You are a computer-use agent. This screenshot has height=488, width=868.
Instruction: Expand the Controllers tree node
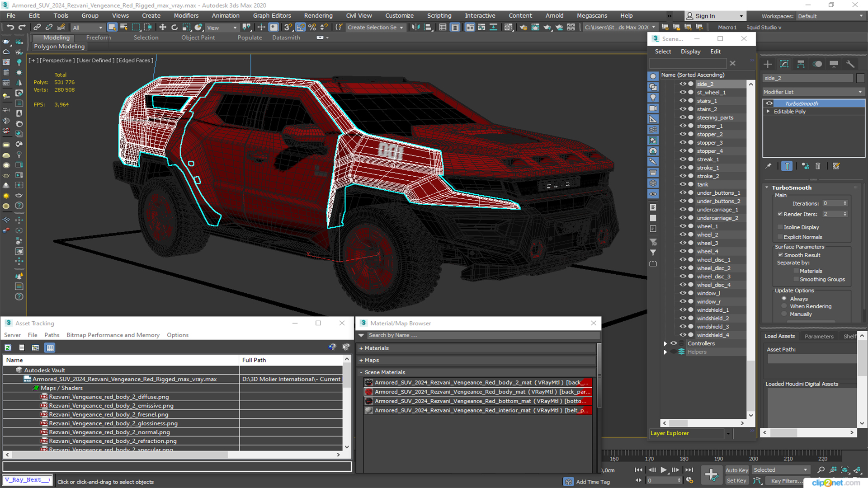[665, 343]
